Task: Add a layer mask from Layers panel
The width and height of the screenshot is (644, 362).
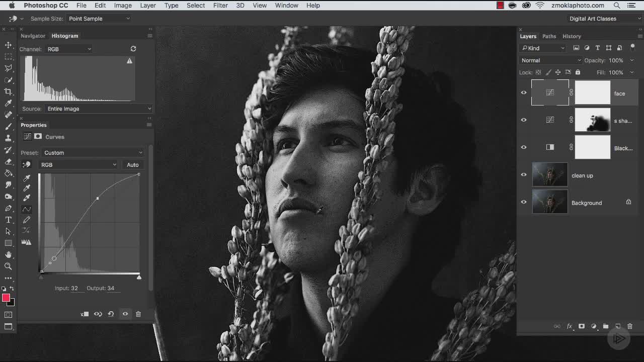Action: (x=582, y=326)
